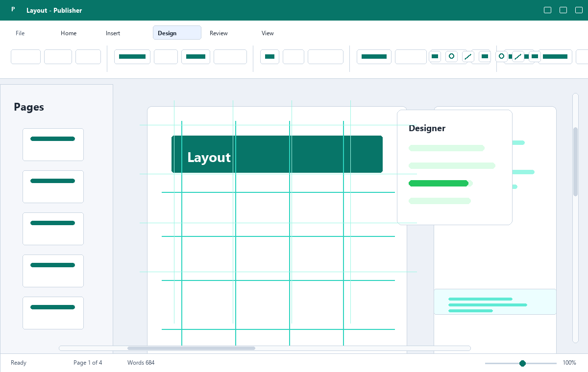Image resolution: width=588 pixels, height=372 pixels.
Task: Open the first page thumbnail in Pages panel
Action: point(53,144)
